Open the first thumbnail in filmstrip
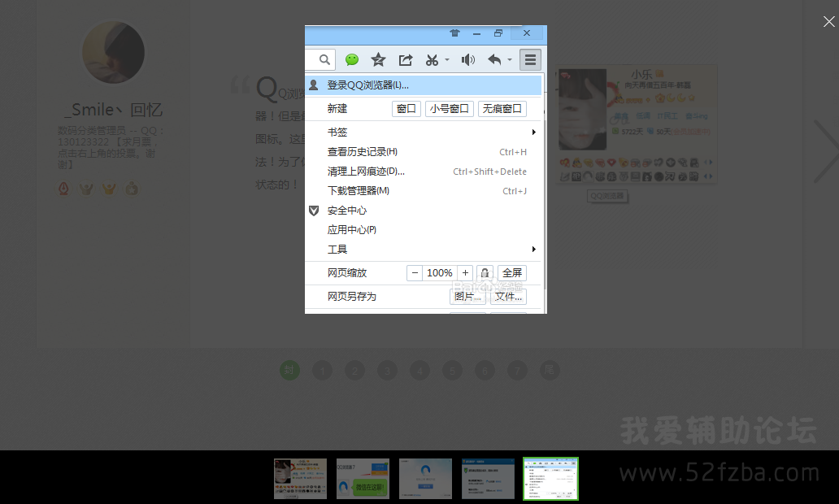 [300, 479]
